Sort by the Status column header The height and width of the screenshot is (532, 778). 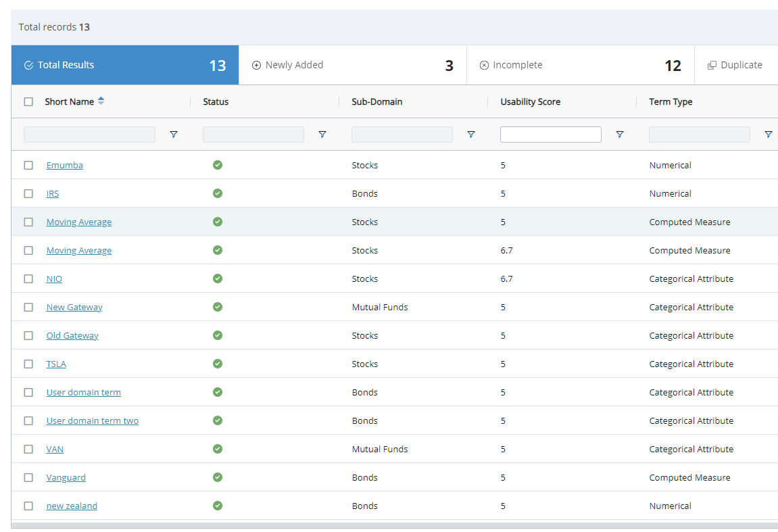point(216,101)
